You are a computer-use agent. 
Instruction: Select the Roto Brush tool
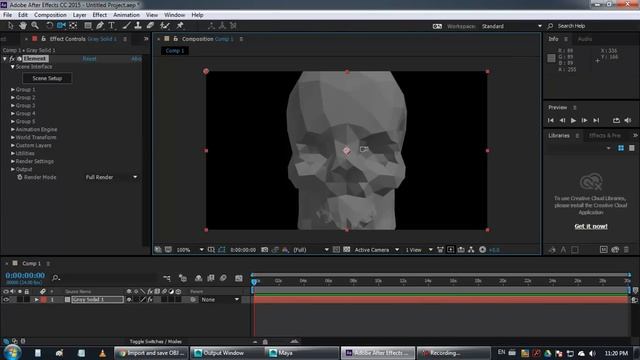tap(165, 26)
